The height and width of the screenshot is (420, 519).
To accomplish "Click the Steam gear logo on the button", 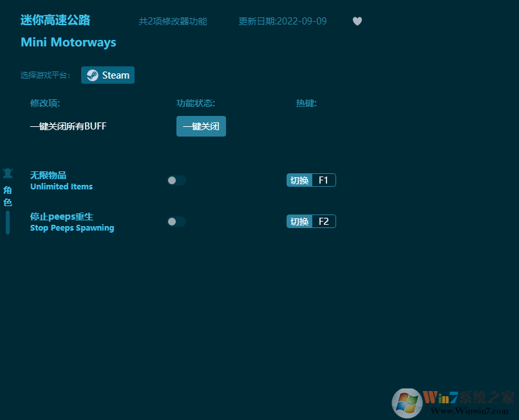I will tap(93, 75).
